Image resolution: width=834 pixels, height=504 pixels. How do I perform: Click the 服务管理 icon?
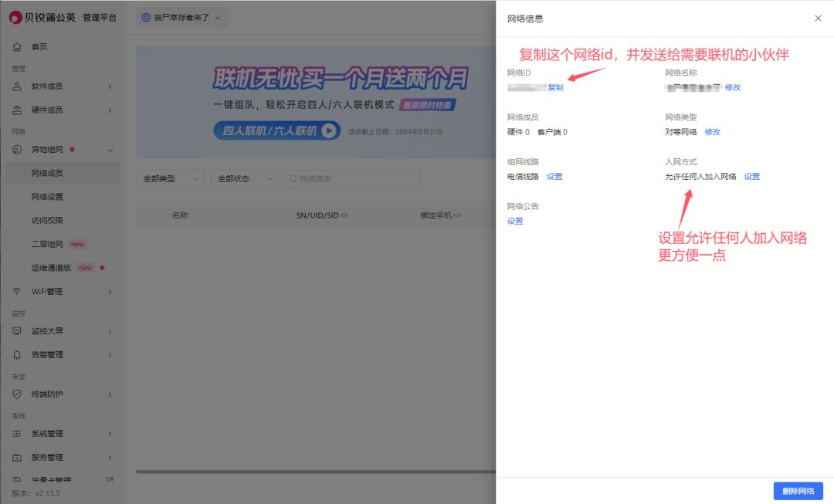click(17, 457)
